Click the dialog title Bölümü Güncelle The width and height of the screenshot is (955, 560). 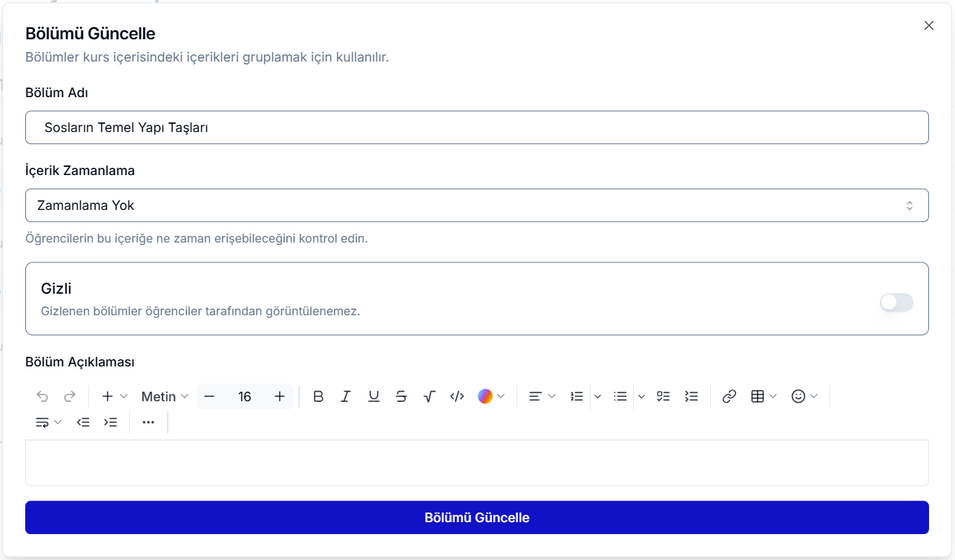coord(91,33)
